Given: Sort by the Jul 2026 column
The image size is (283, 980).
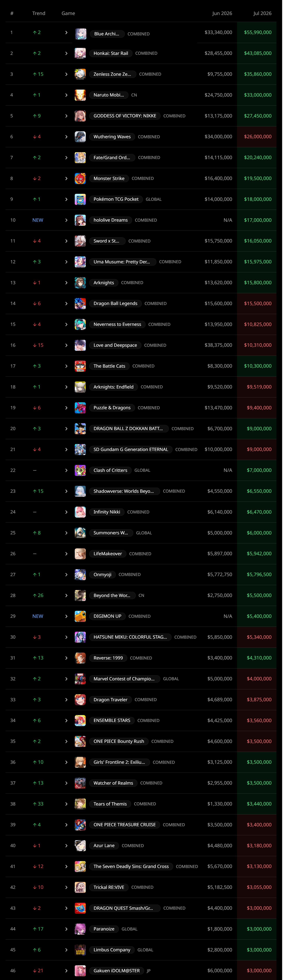Looking at the screenshot, I should (x=262, y=13).
